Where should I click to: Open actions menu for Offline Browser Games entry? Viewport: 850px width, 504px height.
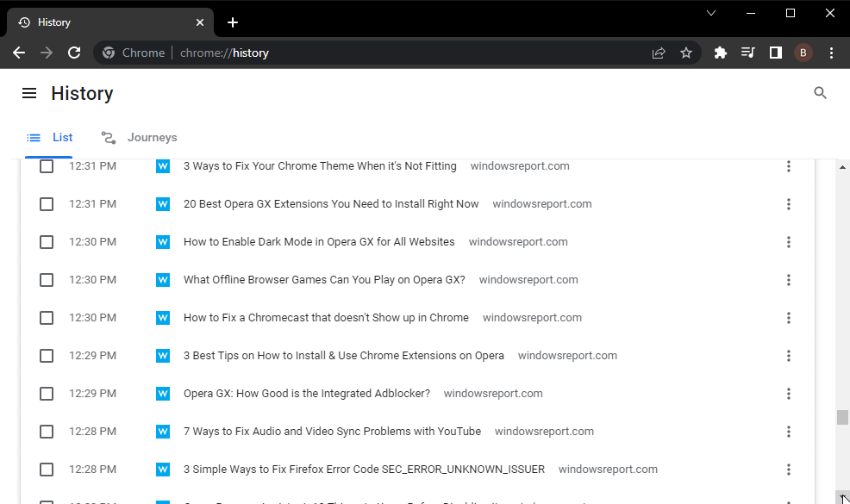(x=789, y=280)
